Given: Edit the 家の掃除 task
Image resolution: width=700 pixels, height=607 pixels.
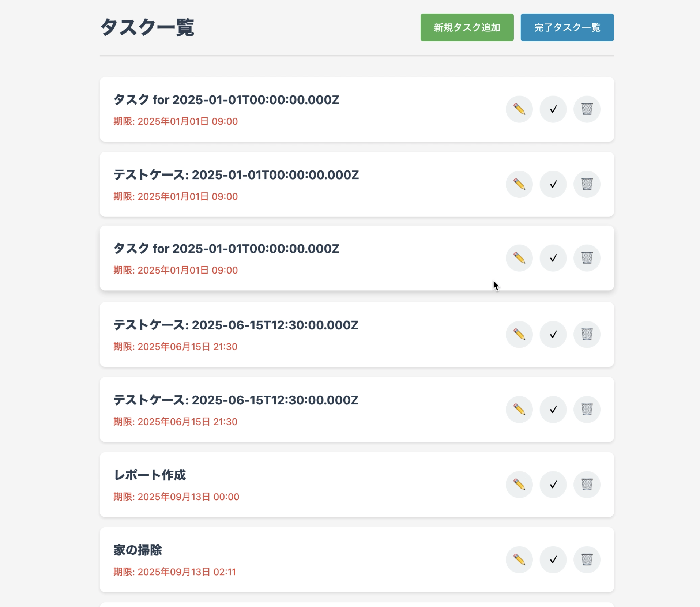Looking at the screenshot, I should pos(519,560).
